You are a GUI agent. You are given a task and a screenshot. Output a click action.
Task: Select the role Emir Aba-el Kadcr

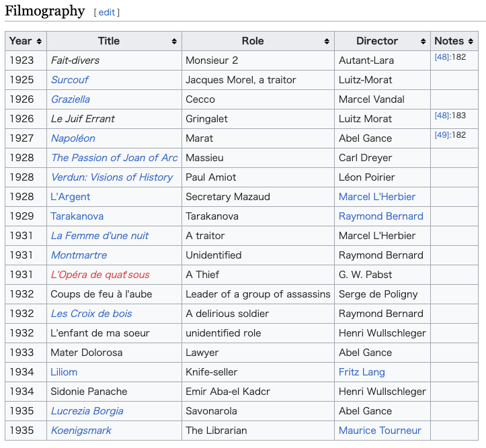(228, 392)
